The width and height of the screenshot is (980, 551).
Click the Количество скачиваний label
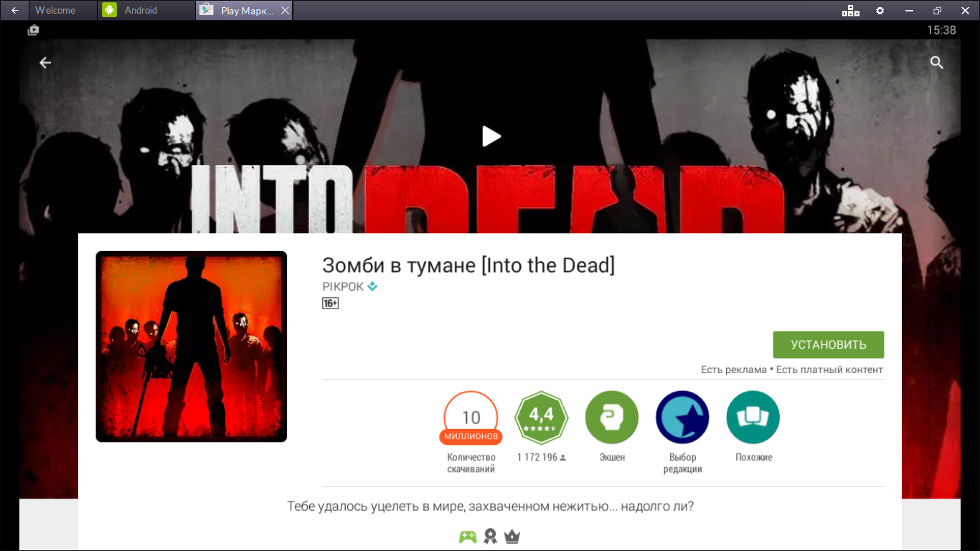(471, 463)
